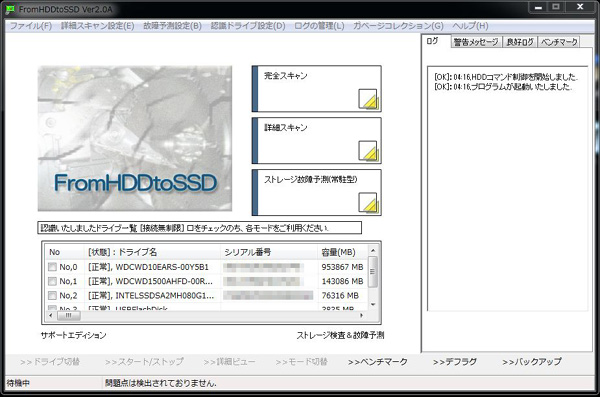Switch to the ベンチマーク tab
Viewport: 600px width, 397px height.
pyautogui.click(x=559, y=42)
